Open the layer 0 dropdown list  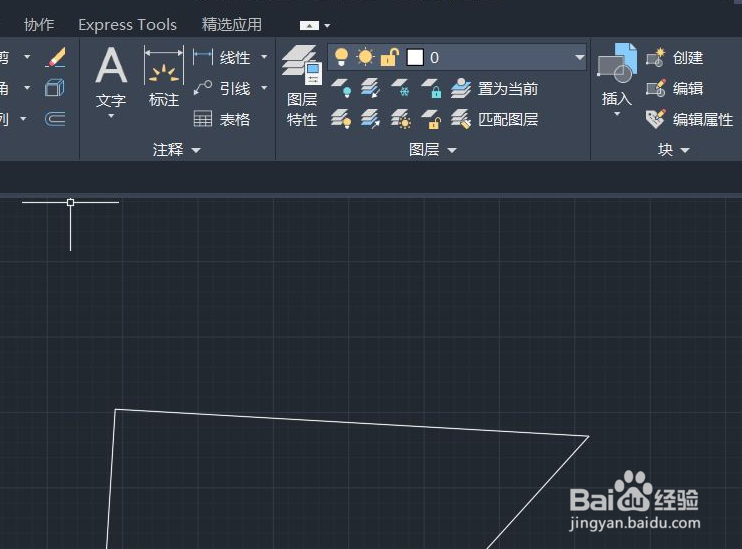(579, 57)
